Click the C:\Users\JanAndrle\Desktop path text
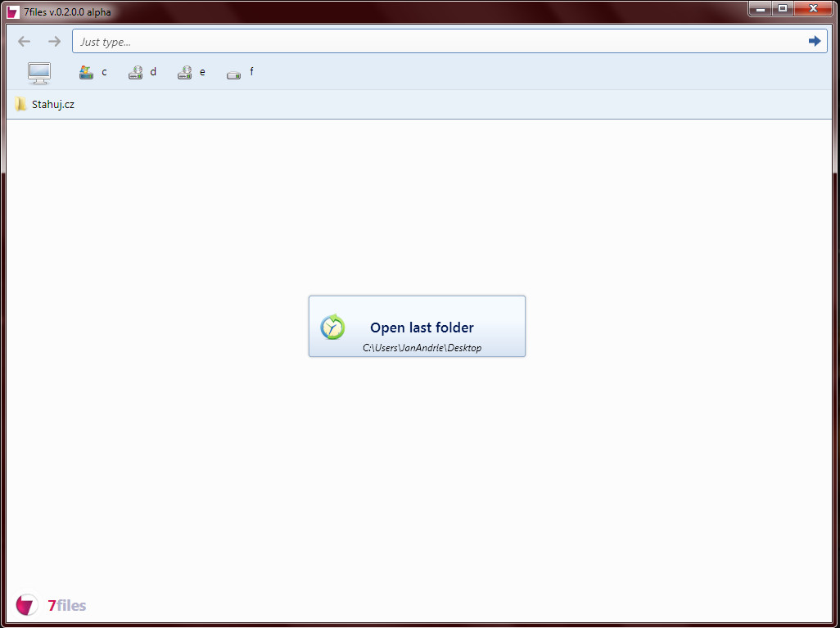This screenshot has width=840, height=628. click(422, 348)
